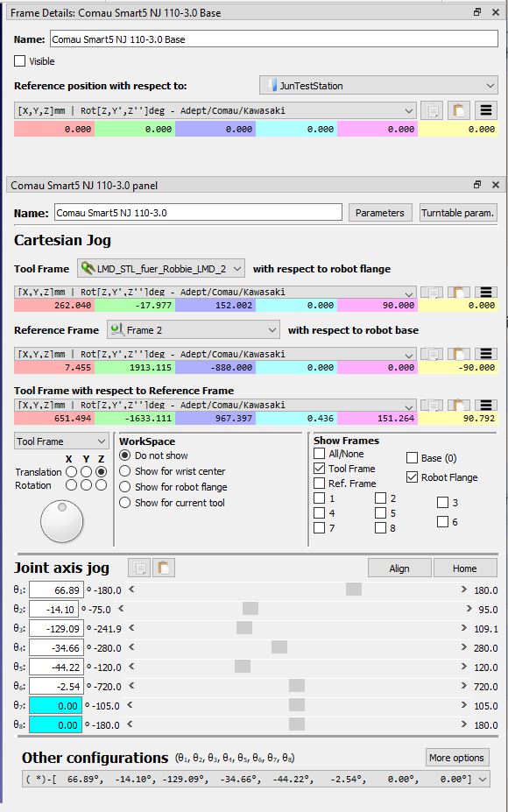The image size is (508, 812).
Task: Decrease θ4 with the left arrow
Action: [131, 646]
